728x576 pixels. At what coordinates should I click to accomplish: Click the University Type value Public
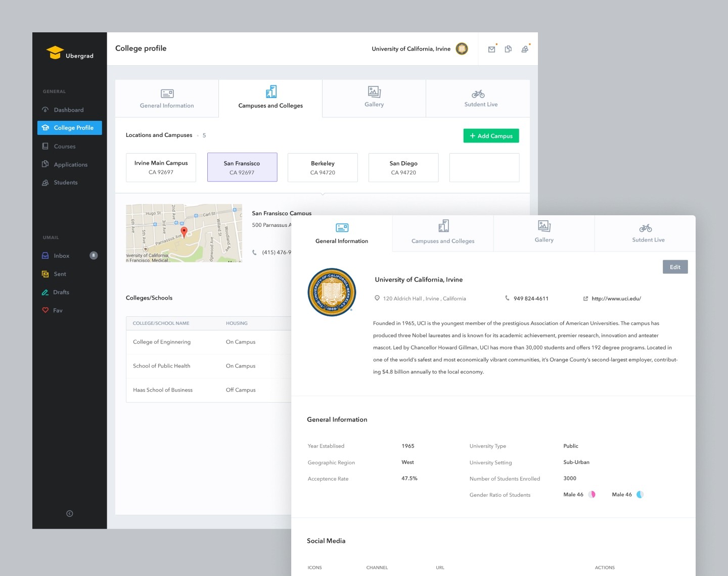tap(571, 446)
